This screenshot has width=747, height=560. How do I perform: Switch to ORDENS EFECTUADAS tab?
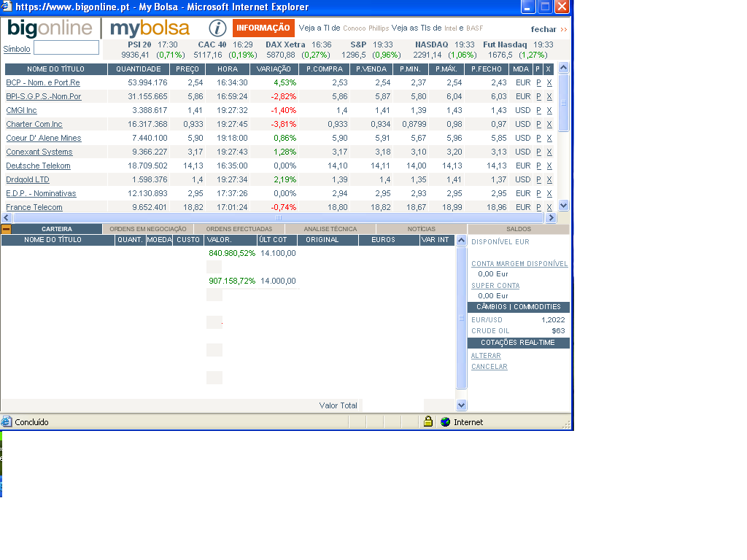239,229
